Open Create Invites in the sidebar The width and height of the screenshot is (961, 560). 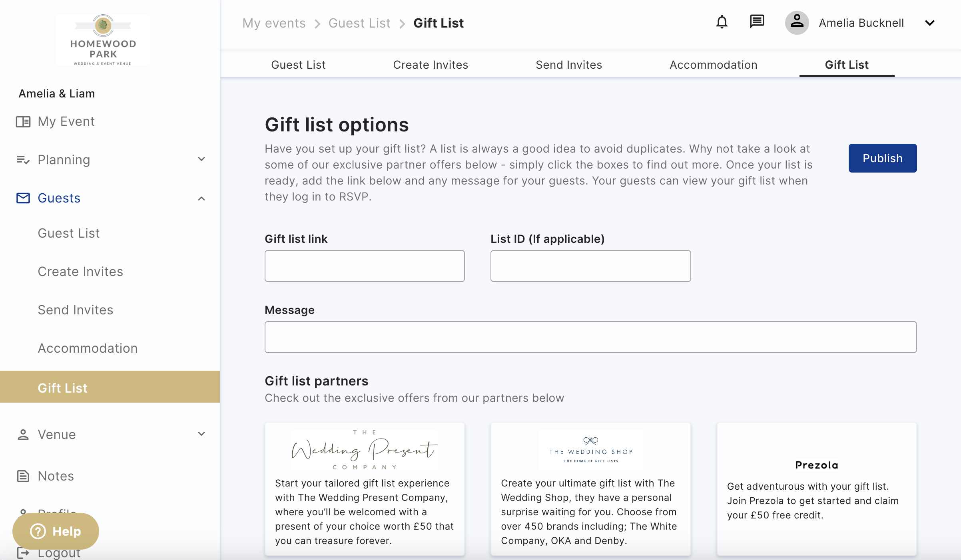tap(80, 272)
